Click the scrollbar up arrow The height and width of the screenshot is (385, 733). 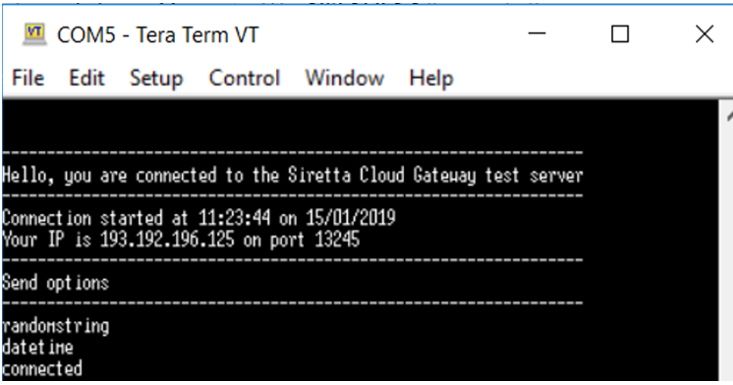[x=728, y=115]
